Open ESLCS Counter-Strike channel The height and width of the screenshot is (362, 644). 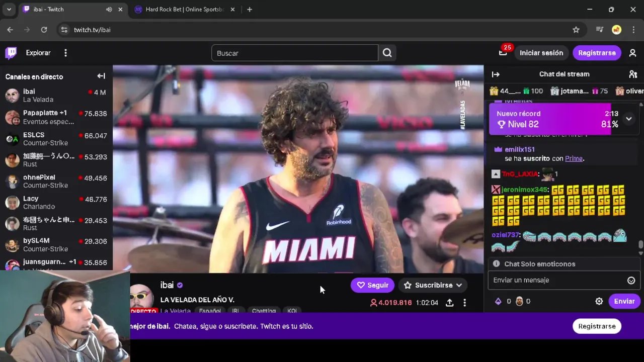56,139
